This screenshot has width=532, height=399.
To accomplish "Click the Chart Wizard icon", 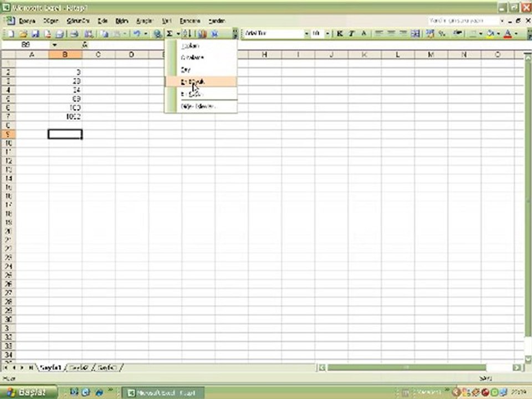I will pos(202,34).
